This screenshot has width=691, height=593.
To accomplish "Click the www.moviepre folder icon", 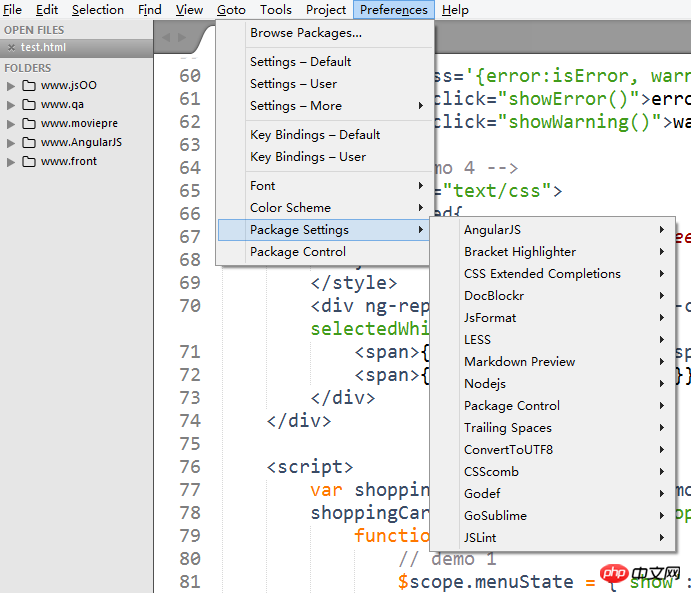I will [29, 123].
